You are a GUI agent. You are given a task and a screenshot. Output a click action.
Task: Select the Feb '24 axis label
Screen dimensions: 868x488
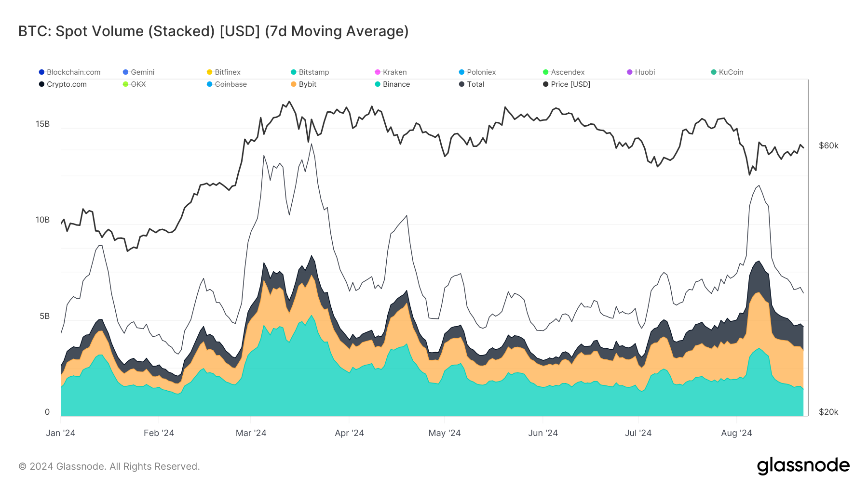point(159,433)
